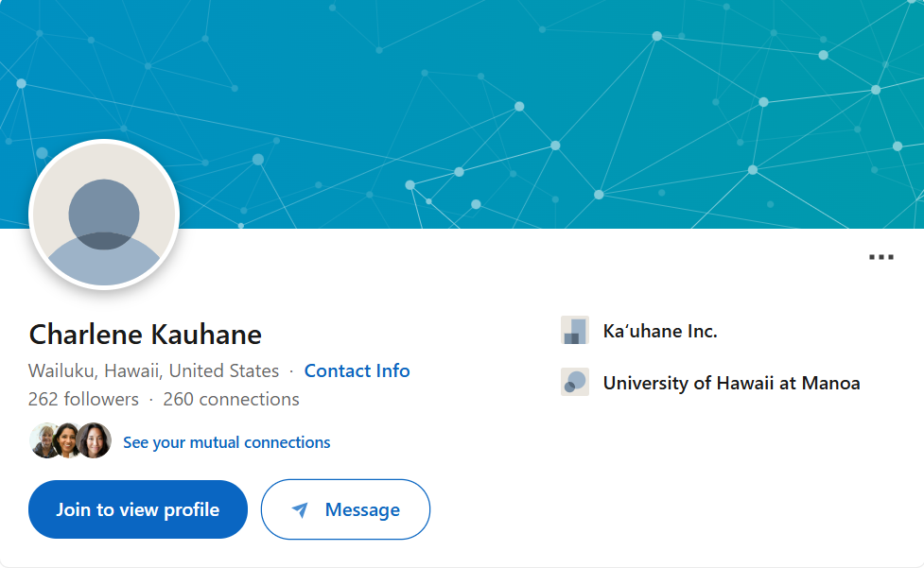Select the name Charlene Kauhane
The image size is (924, 568).
click(x=146, y=335)
